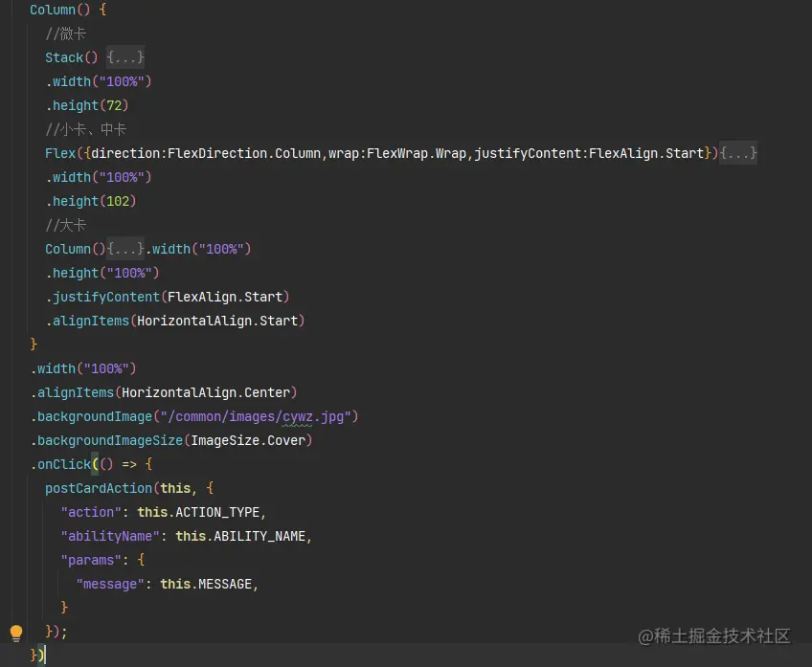Screen dimensions: 812x667
Task: Click the //微卡 comment line
Action: 66,33
